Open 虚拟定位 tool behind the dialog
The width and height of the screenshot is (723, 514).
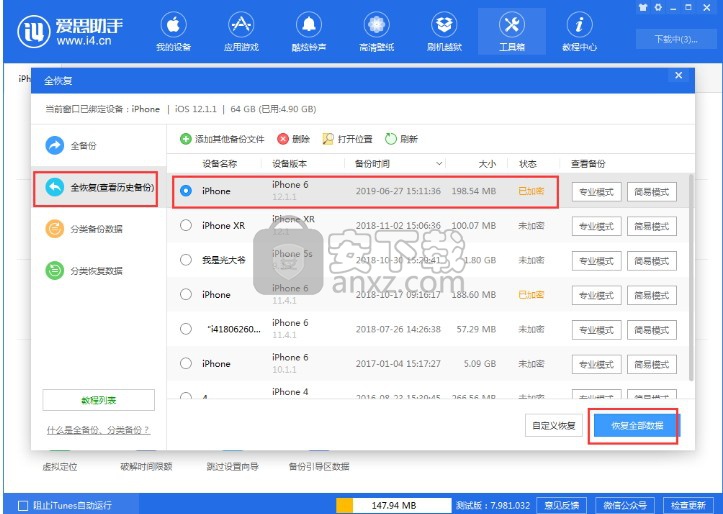[x=59, y=467]
